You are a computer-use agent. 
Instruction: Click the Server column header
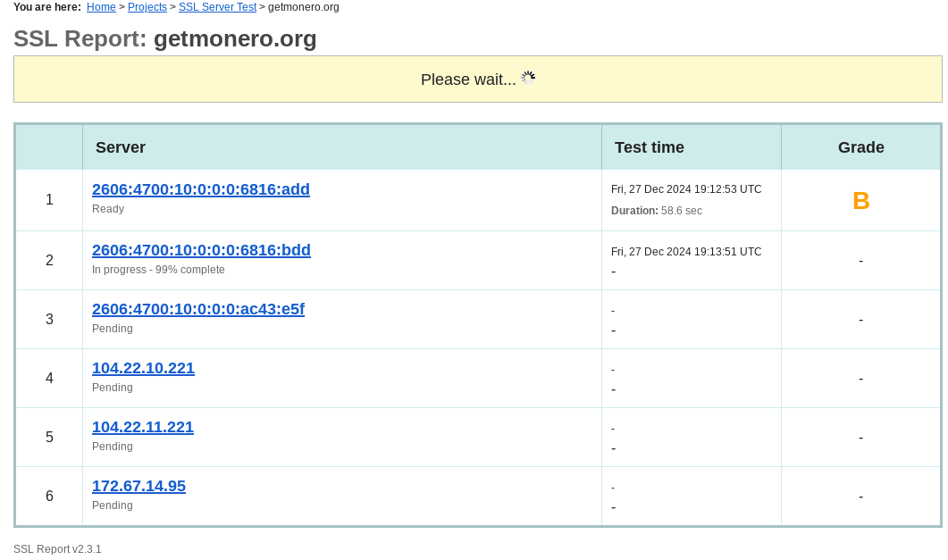coord(121,147)
